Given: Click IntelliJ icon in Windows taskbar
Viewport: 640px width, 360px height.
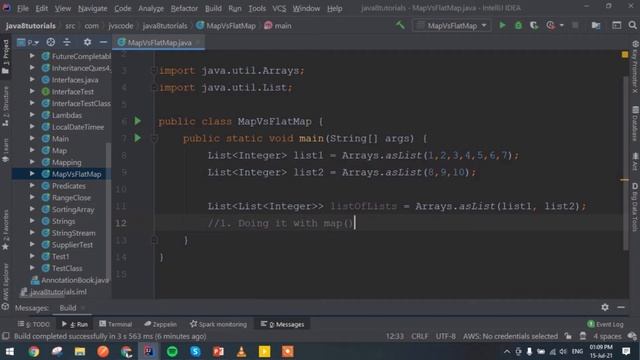Looking at the screenshot, I should click(x=149, y=351).
